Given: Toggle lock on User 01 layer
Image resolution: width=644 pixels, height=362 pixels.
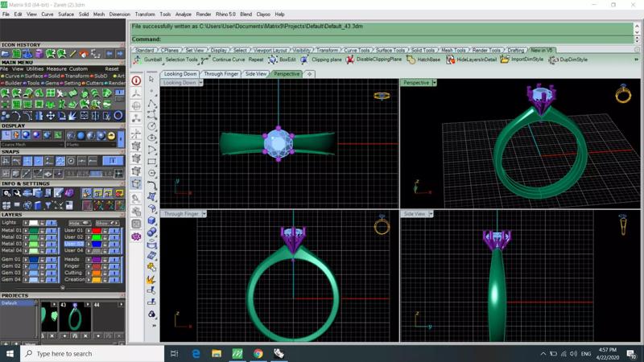Looking at the screenshot, I should (x=105, y=231).
